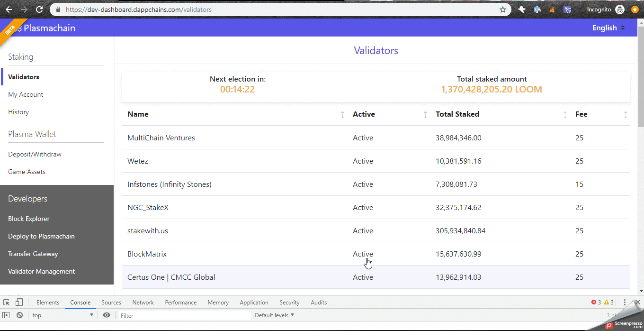Clear the console with the no-symbol icon

coord(19,315)
